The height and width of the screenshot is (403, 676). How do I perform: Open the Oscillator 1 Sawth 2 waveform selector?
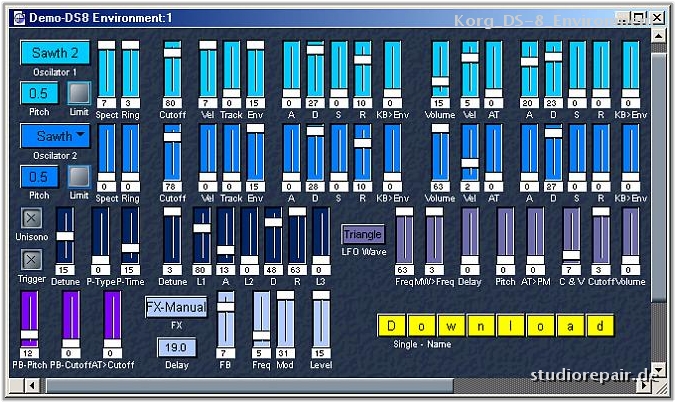tap(55, 54)
